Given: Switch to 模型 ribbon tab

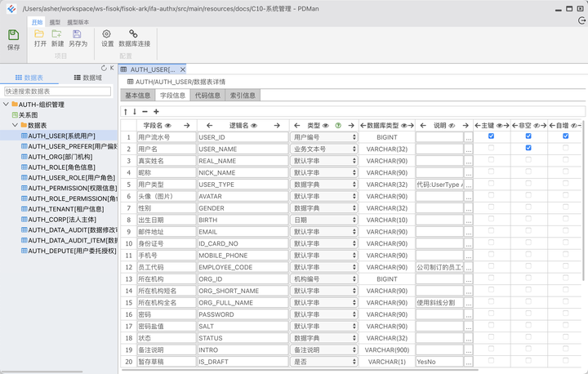Looking at the screenshot, I should click(55, 22).
